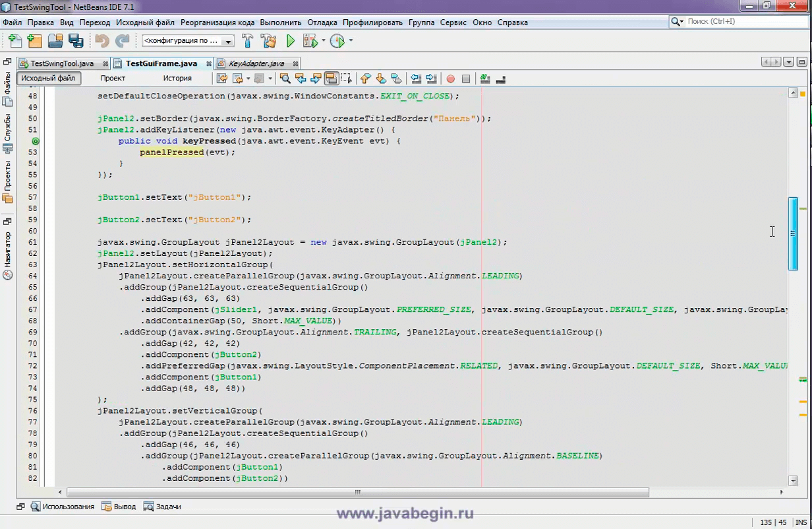Screen dimensions: 812x529
Task: Open the Вывод output panel
Action: click(x=119, y=507)
